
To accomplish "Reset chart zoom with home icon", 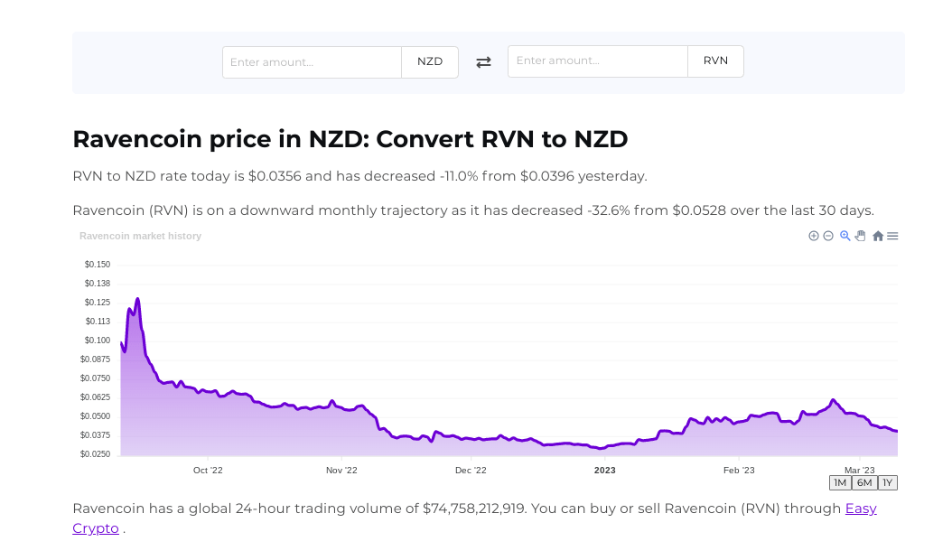I will (x=878, y=236).
